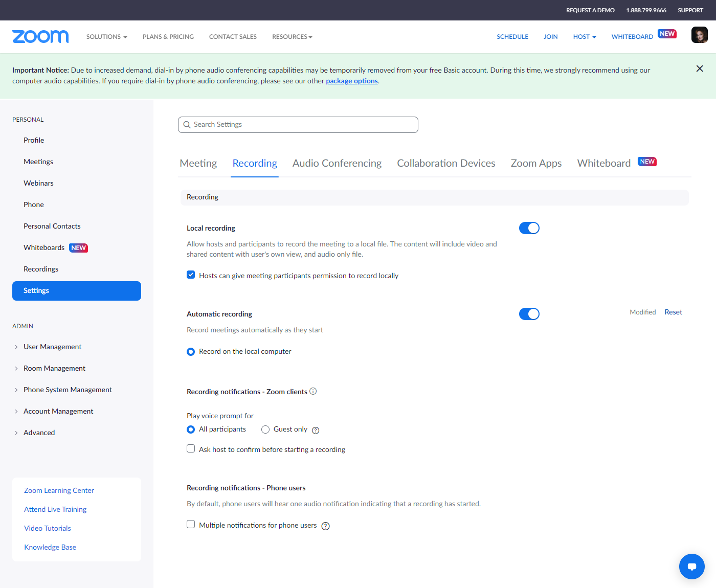716x588 pixels.
Task: Click Schedule in the header
Action: [x=512, y=37]
